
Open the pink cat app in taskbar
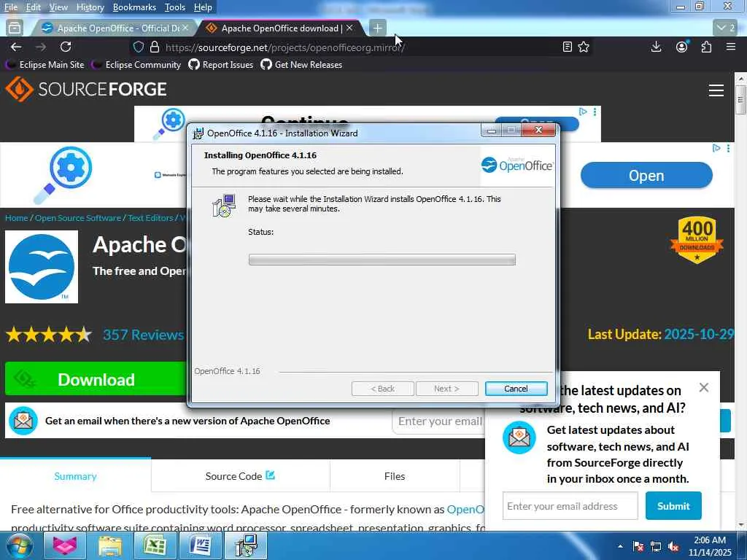pos(65,545)
